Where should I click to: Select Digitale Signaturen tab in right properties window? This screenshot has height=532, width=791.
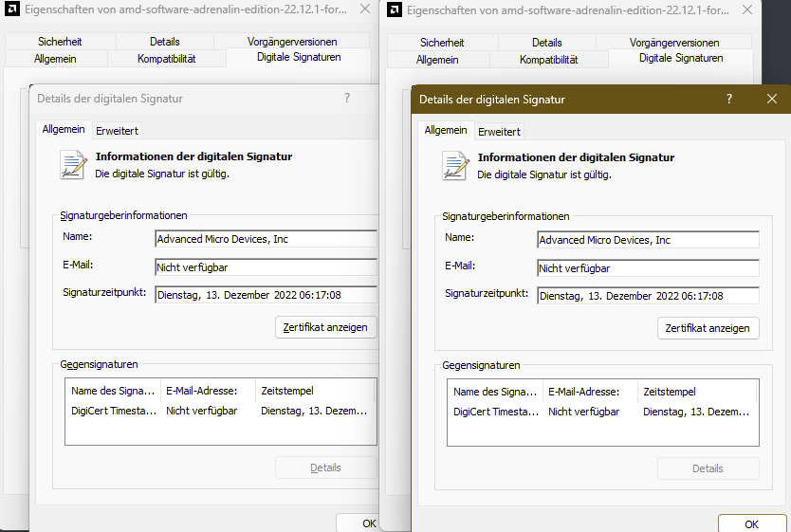point(681,58)
